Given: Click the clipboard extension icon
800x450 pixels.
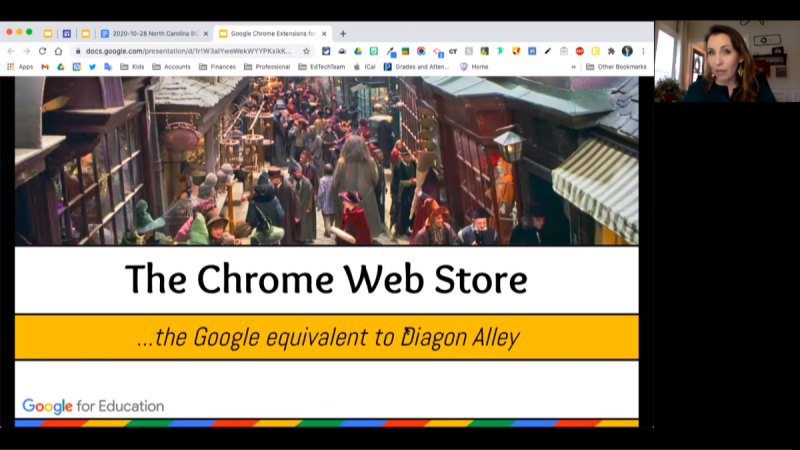Looking at the screenshot, I should [x=564, y=51].
